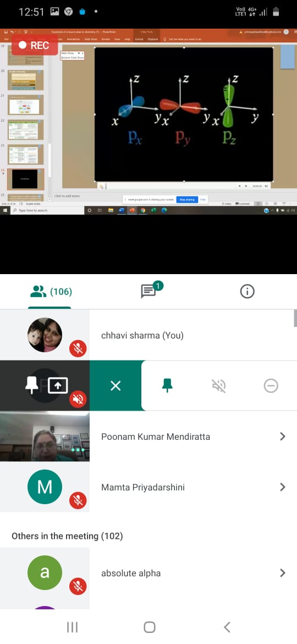Viewport: 297px width, 644px height.
Task: Mute the participant using the crossed speaker icon
Action: tap(219, 386)
